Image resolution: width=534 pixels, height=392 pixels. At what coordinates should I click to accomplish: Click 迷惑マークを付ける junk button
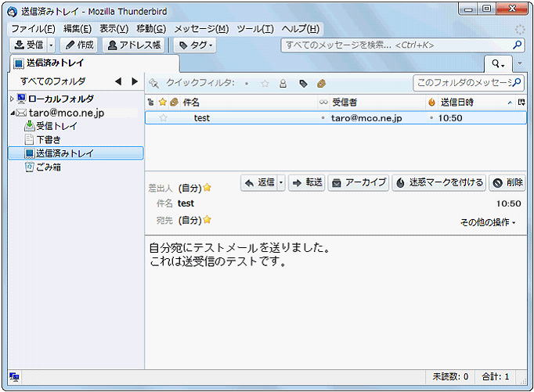point(439,183)
